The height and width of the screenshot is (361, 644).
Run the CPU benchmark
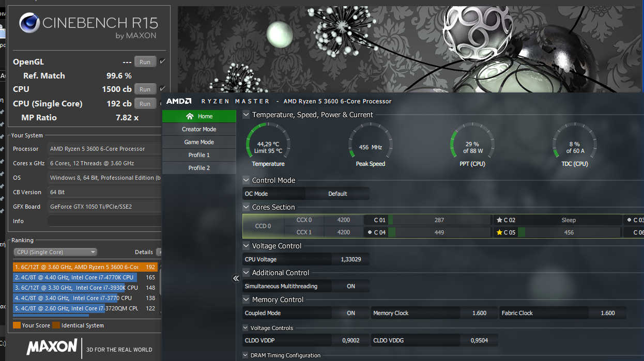point(145,89)
